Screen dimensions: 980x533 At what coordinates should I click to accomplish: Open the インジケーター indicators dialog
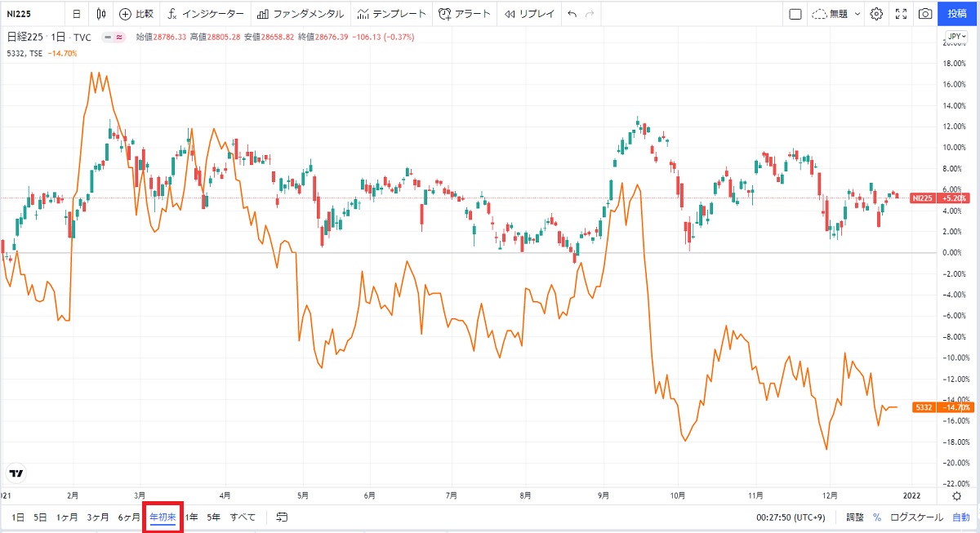point(205,14)
